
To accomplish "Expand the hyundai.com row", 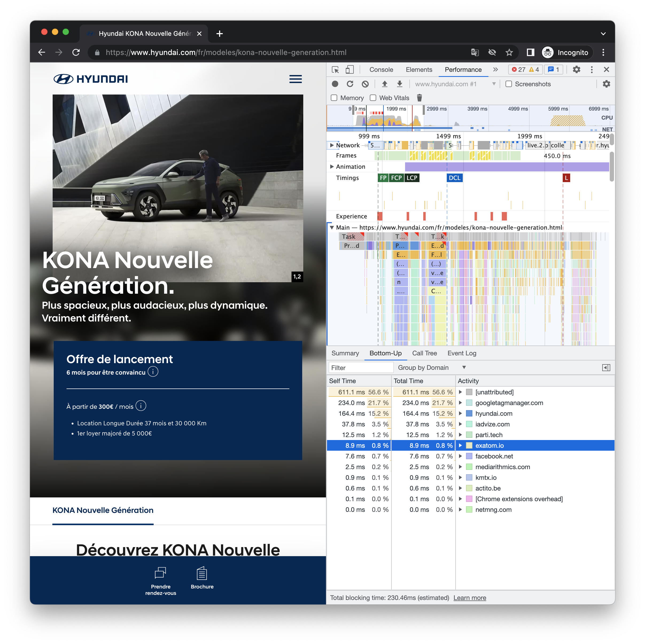I will (460, 413).
